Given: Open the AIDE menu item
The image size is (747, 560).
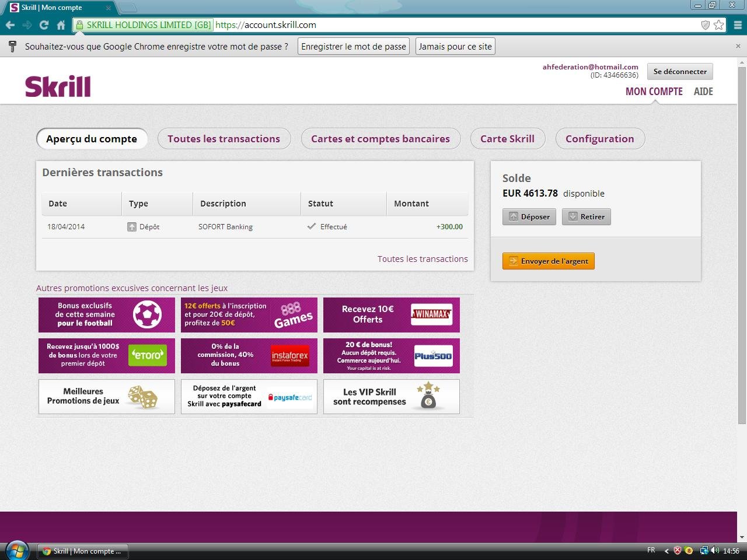Looking at the screenshot, I should pos(703,92).
